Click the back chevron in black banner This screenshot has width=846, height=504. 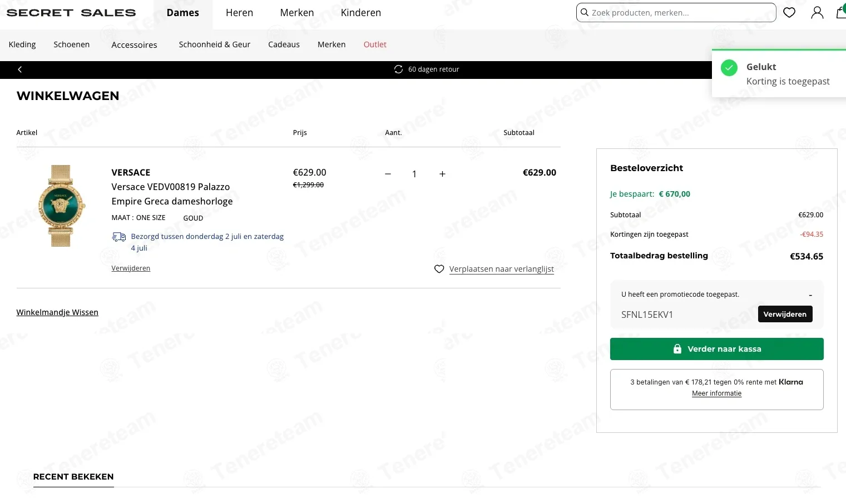(20, 69)
